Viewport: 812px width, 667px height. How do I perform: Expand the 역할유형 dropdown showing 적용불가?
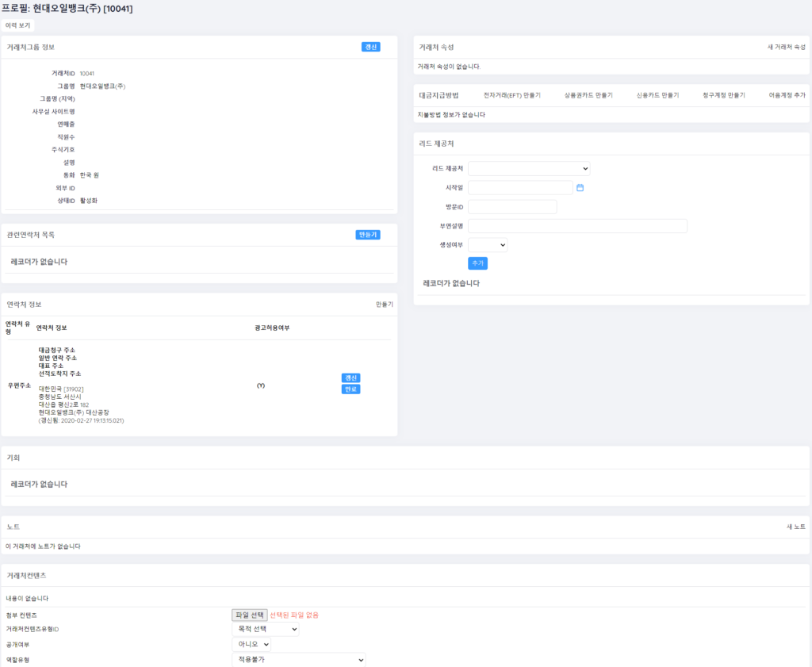click(x=298, y=660)
